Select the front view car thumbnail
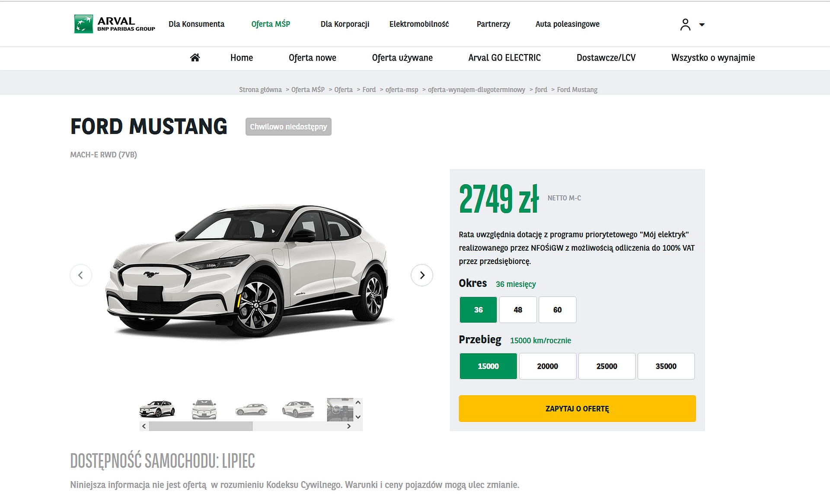 (204, 409)
